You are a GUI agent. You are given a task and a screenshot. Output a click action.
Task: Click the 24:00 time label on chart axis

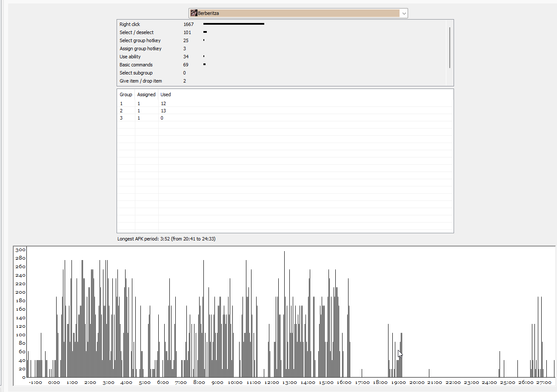coord(489,383)
